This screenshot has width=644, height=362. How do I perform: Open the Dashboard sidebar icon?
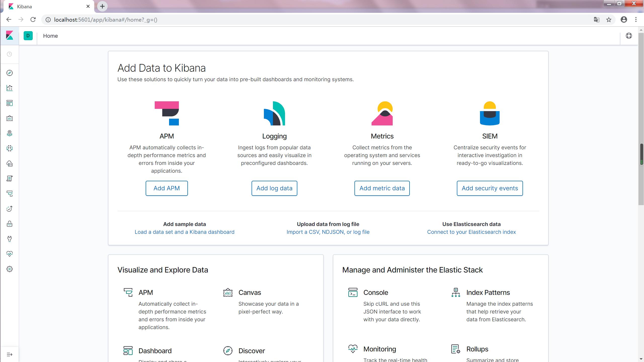(x=10, y=103)
